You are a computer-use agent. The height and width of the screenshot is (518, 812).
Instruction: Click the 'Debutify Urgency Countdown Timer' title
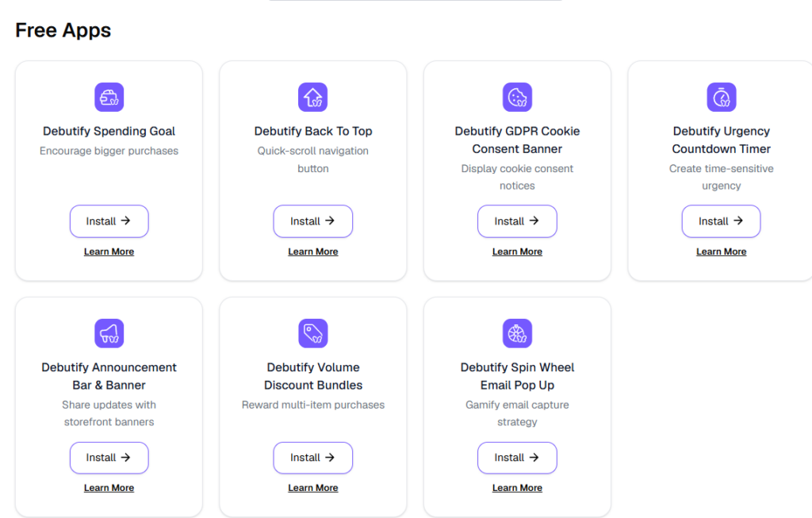click(722, 140)
